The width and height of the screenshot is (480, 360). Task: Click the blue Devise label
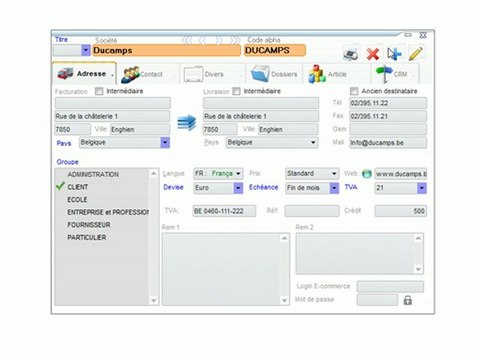pos(173,187)
